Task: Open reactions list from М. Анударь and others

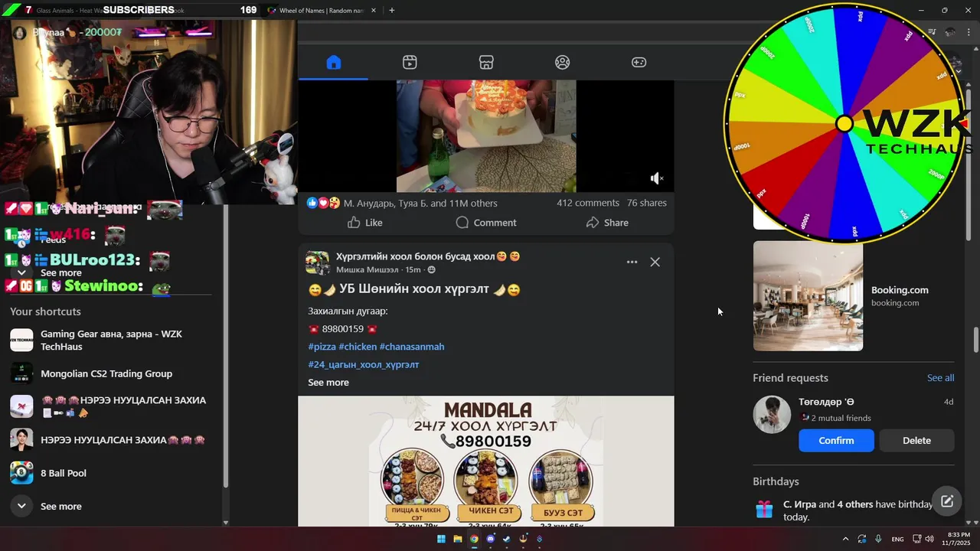Action: click(420, 204)
